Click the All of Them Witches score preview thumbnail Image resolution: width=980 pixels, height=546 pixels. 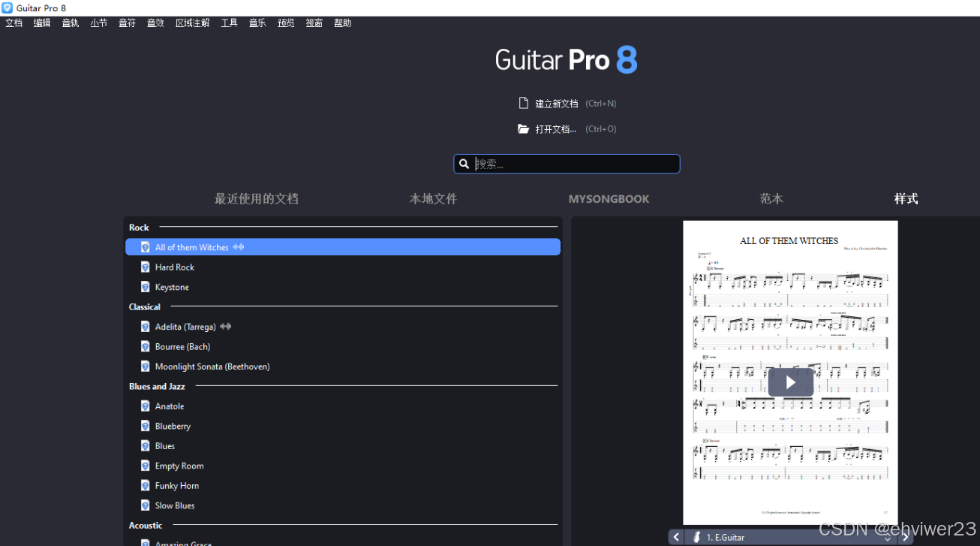click(x=790, y=373)
